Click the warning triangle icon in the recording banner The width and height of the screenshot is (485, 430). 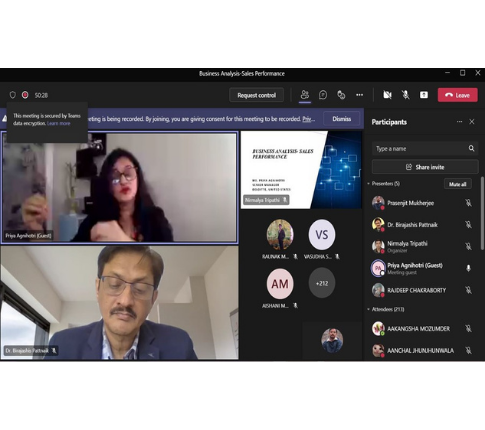coord(4,119)
